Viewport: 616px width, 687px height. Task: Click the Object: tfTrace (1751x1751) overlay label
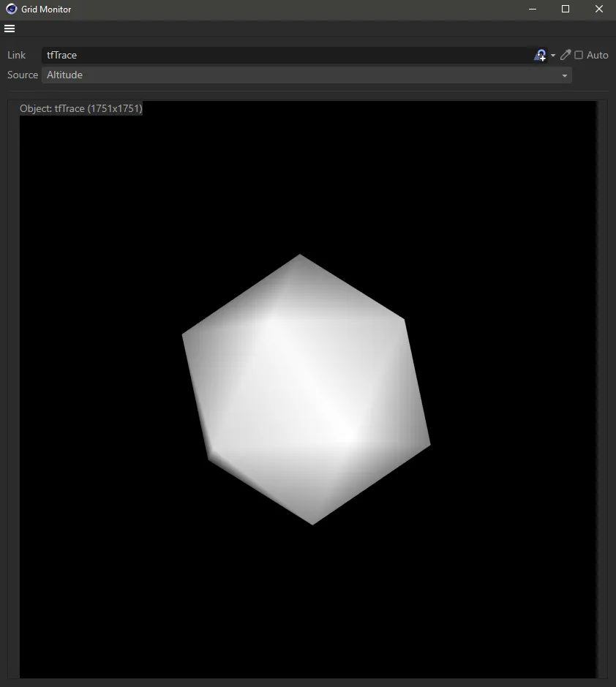pos(80,108)
